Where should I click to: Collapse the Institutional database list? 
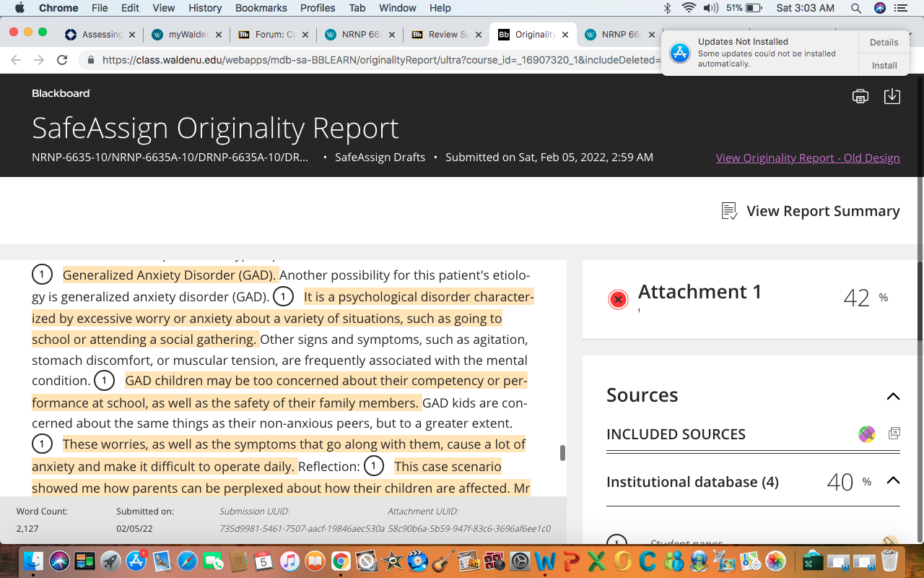[893, 480]
